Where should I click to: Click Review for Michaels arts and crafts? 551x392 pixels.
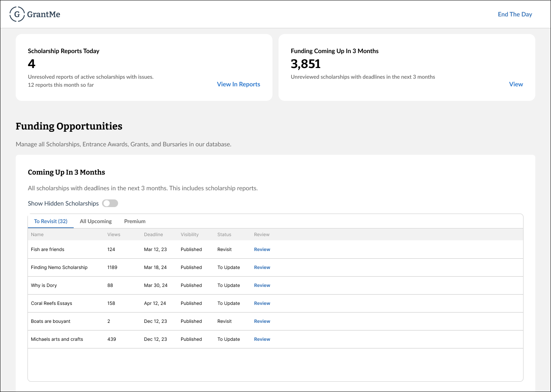point(262,339)
